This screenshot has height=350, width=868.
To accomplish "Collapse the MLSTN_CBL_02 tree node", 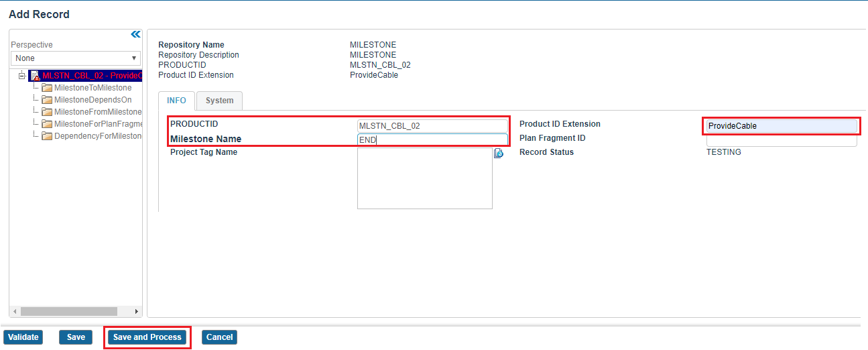I will coord(22,76).
